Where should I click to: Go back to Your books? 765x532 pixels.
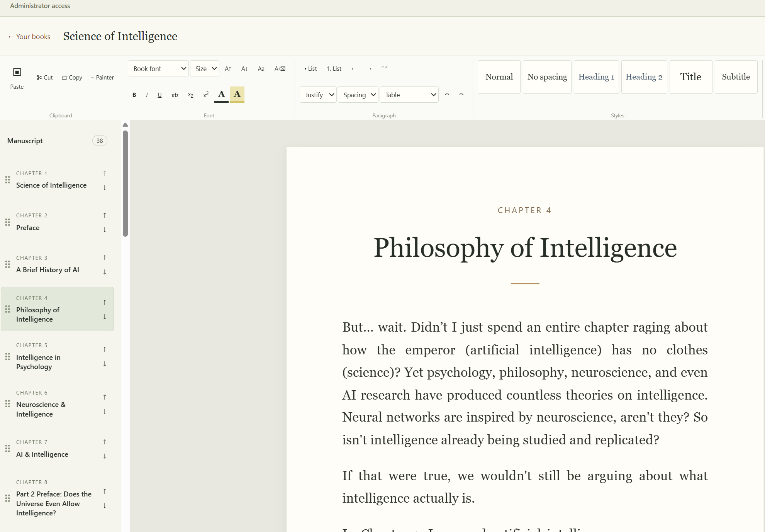click(29, 37)
